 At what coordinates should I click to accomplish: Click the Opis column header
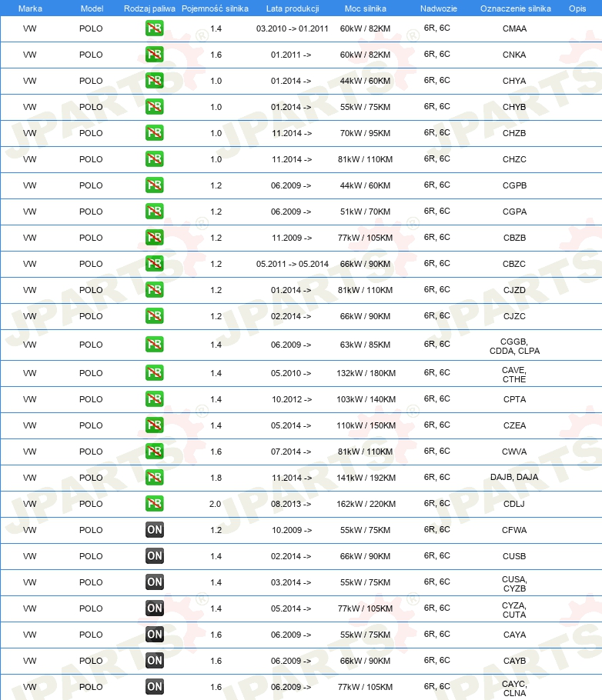click(x=577, y=8)
